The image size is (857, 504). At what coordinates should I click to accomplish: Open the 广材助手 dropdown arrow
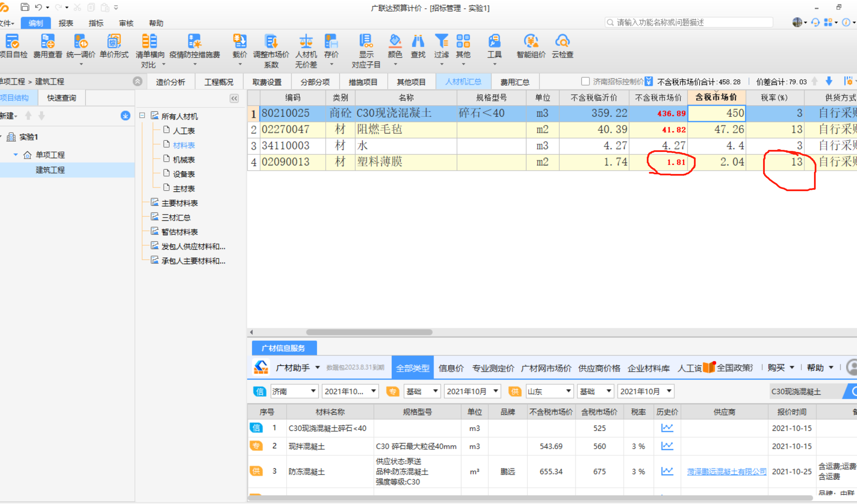pos(317,368)
